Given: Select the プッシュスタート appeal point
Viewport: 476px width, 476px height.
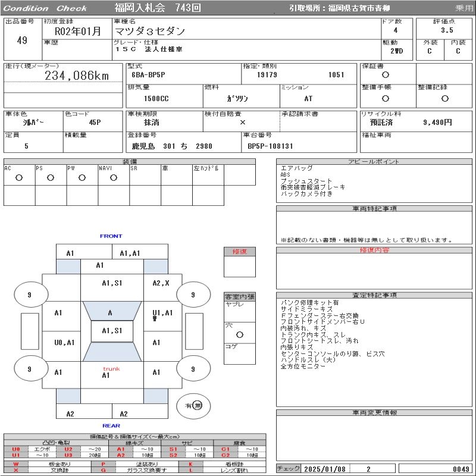Looking at the screenshot, I should click(306, 181).
